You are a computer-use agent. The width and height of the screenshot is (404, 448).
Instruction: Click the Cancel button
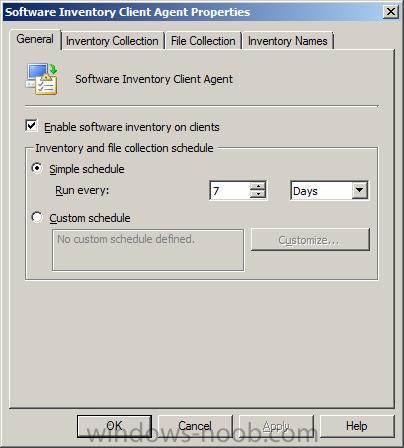point(195,426)
